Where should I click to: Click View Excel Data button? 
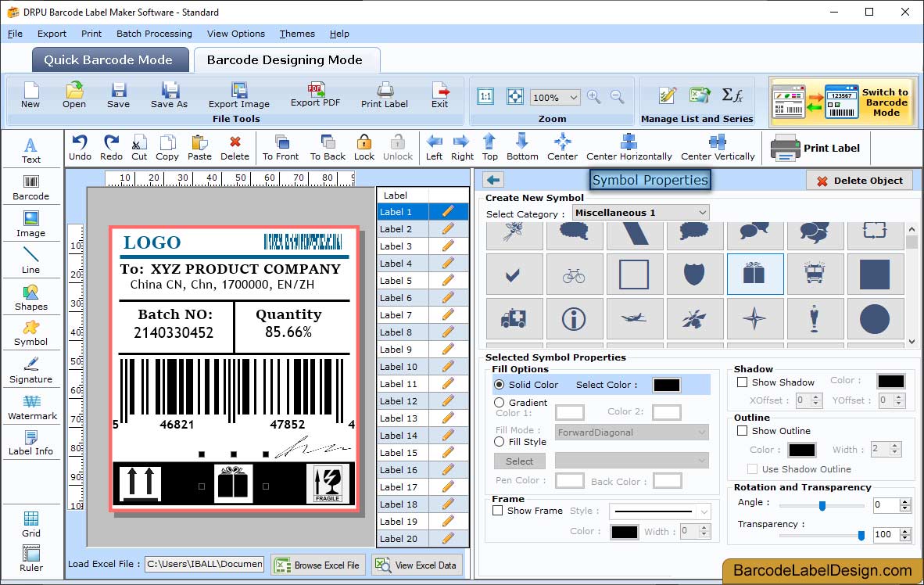417,565
